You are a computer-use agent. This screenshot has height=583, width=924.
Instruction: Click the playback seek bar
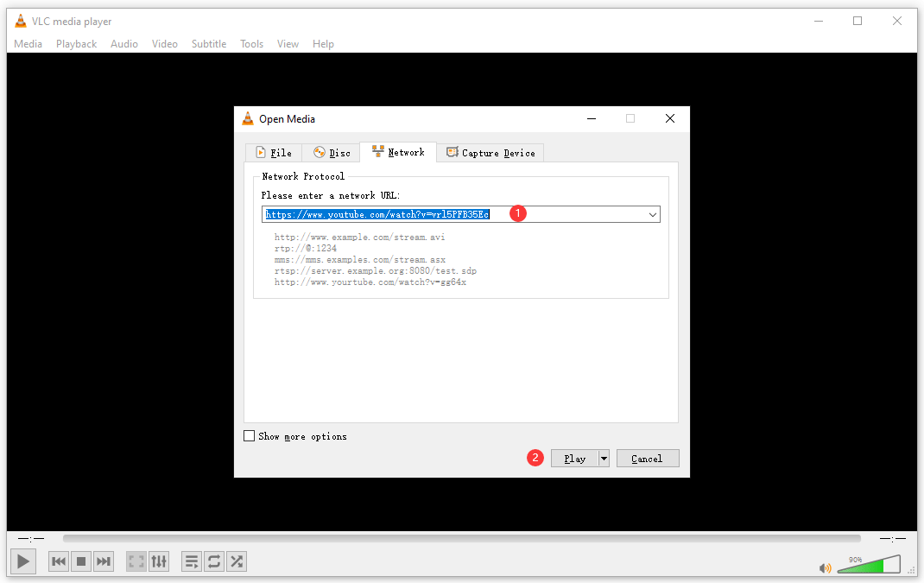click(461, 538)
